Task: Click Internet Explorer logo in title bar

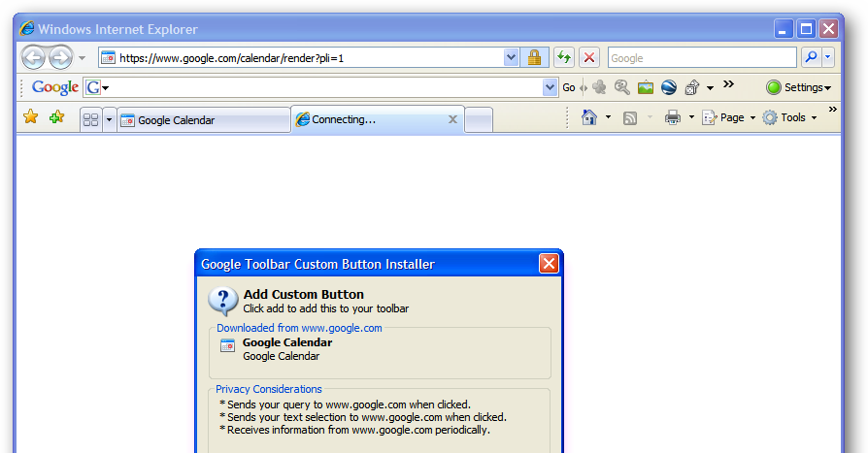Action: [26, 29]
